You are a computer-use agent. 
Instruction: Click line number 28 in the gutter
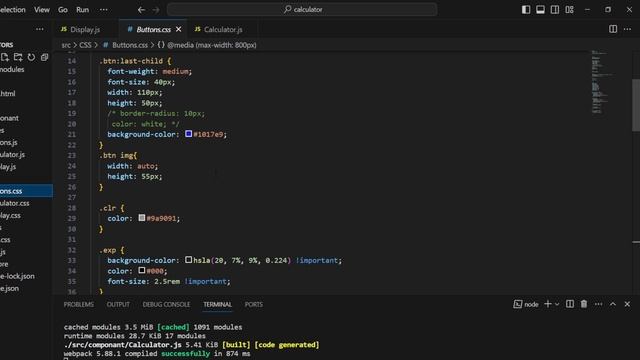click(72, 208)
